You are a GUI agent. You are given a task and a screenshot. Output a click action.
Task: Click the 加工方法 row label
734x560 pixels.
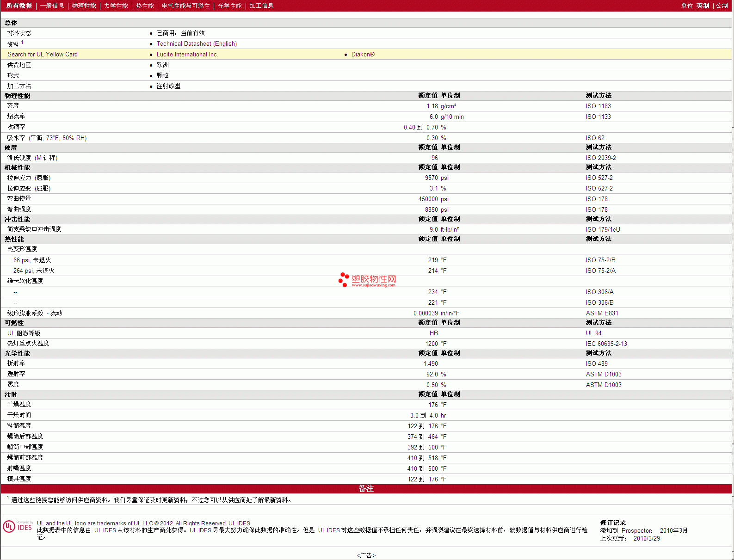pos(19,86)
